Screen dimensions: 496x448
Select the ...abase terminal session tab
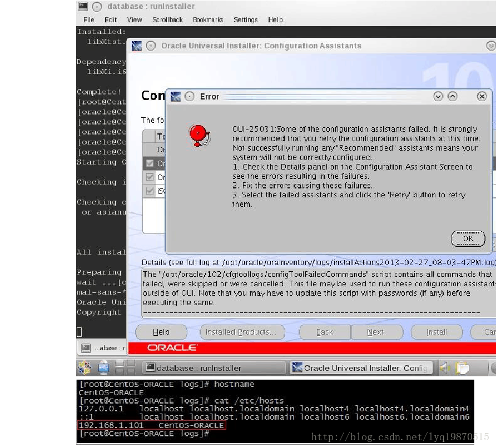(x=102, y=348)
